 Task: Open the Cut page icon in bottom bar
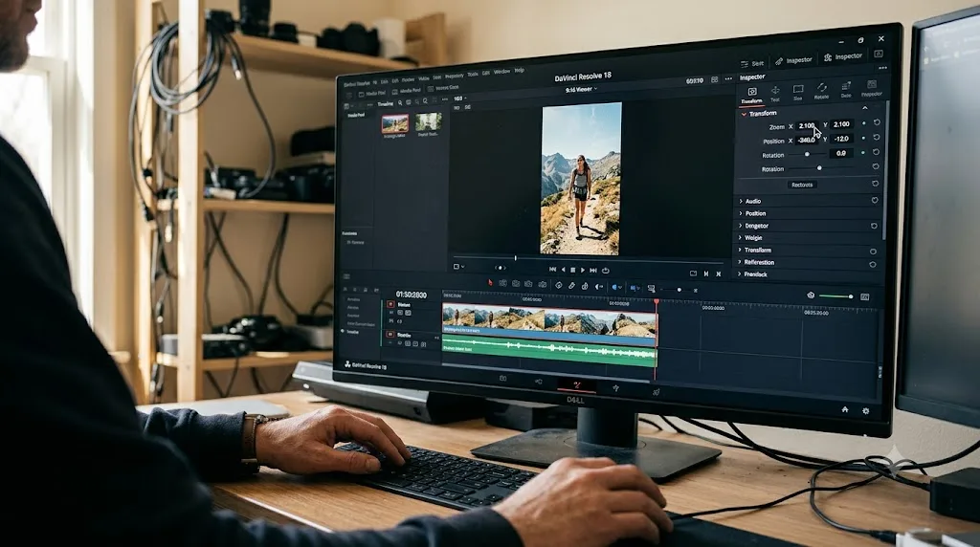538,382
